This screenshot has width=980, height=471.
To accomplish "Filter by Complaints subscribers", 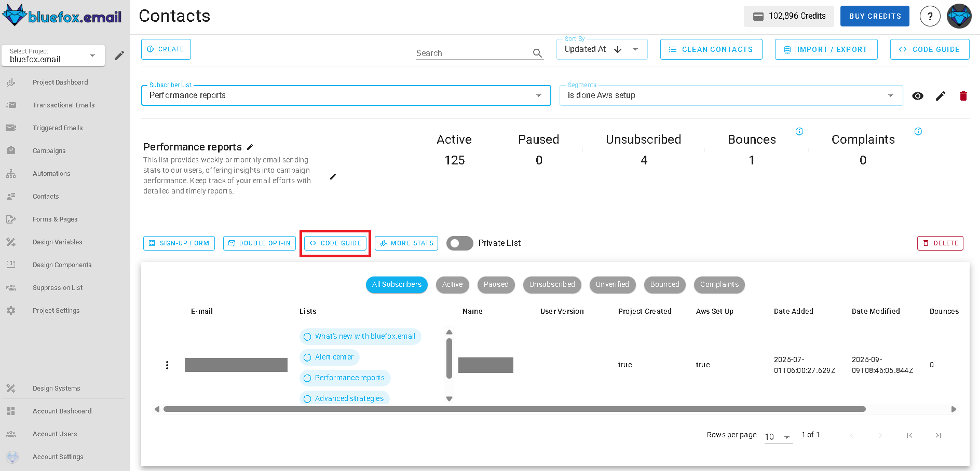I will point(719,285).
